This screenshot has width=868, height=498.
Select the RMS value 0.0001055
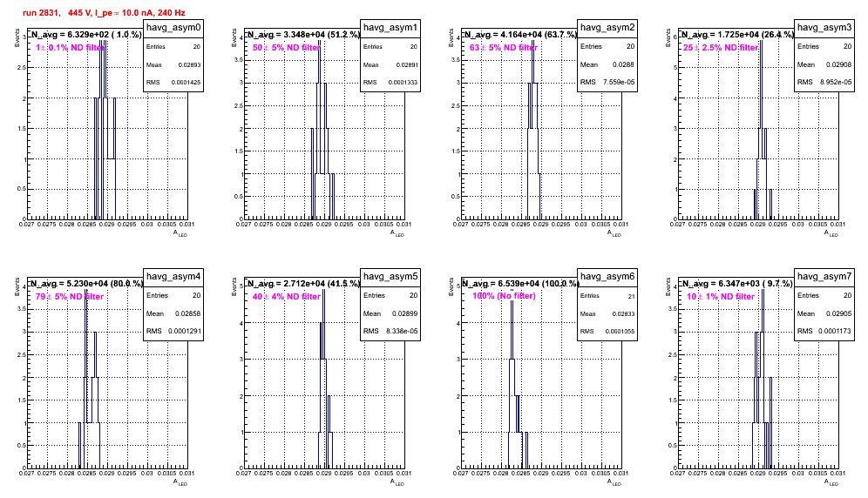[x=620, y=332]
